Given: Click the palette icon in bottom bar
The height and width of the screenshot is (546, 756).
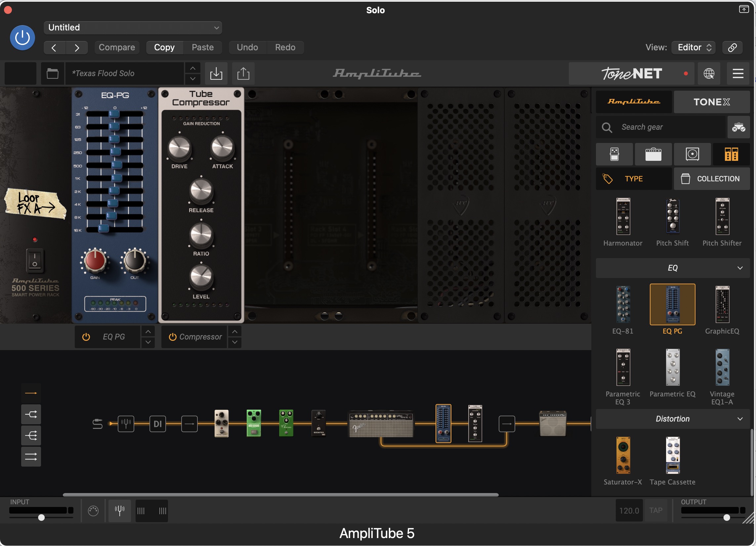Looking at the screenshot, I should pyautogui.click(x=93, y=510).
